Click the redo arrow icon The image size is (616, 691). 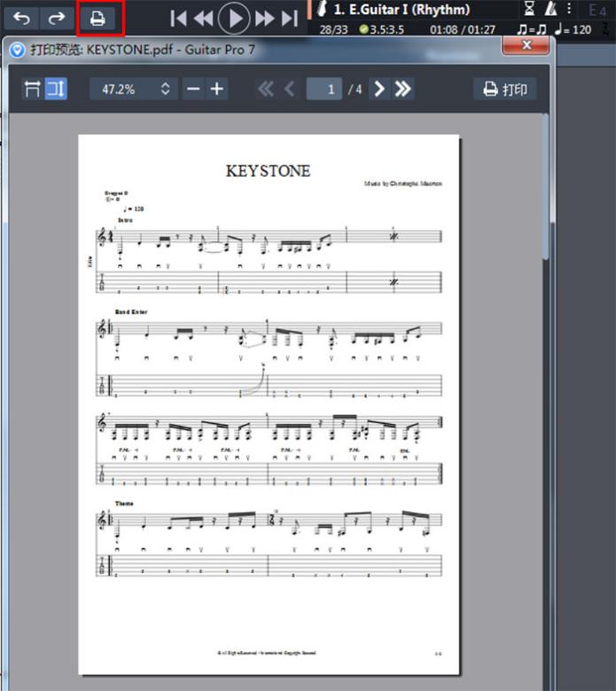56,17
